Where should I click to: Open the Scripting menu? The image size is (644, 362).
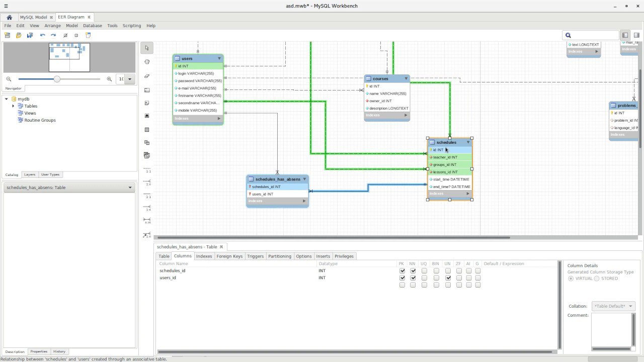pos(132,26)
